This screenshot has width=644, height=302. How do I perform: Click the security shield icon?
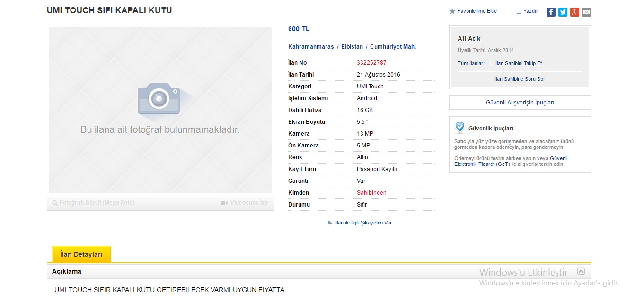click(459, 128)
